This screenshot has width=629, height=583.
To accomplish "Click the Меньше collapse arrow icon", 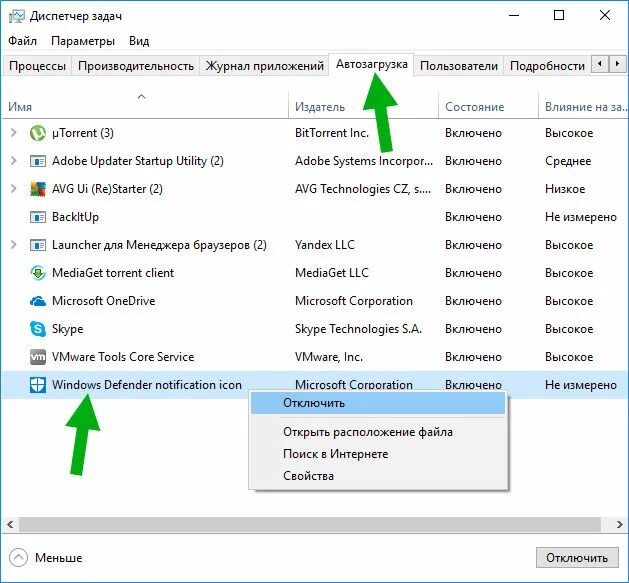I will tap(18, 558).
